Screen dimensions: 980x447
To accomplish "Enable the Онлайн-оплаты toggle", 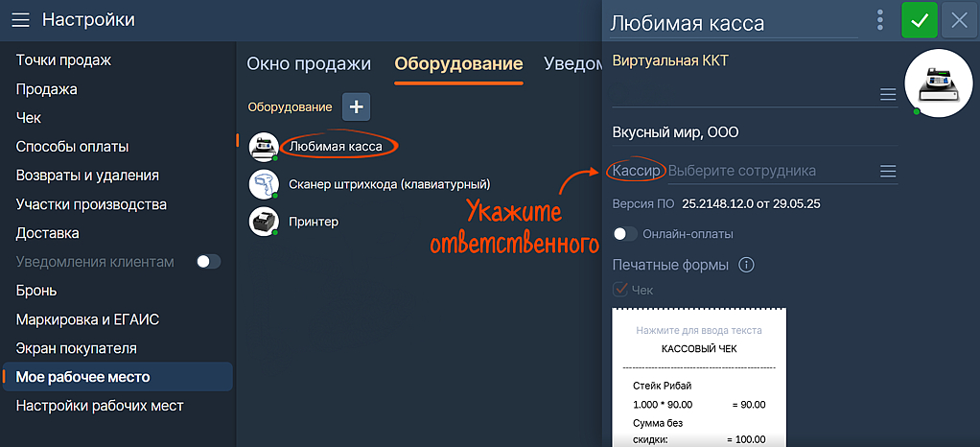I will (625, 234).
